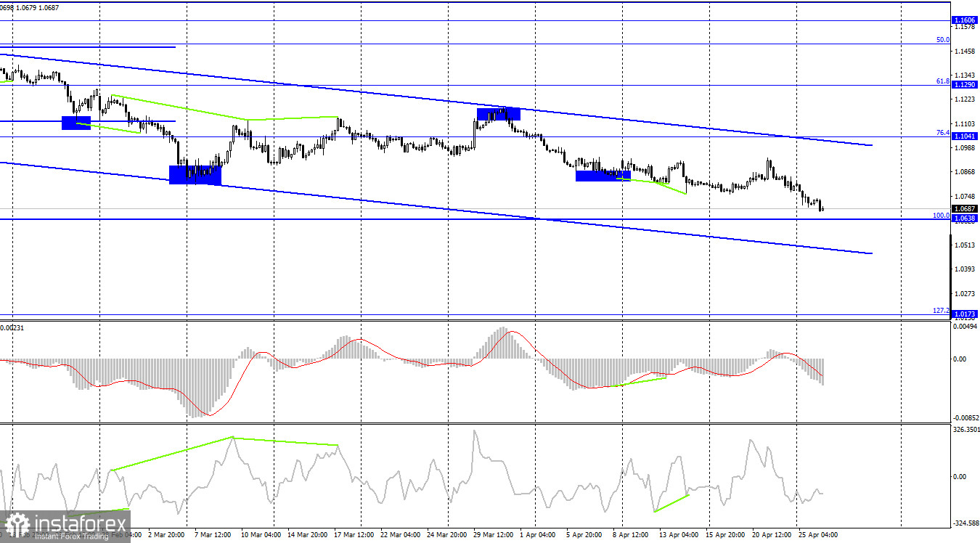The image size is (980, 543).
Task: Click the 76.4 Fibonacci level label
Action: tap(942, 132)
